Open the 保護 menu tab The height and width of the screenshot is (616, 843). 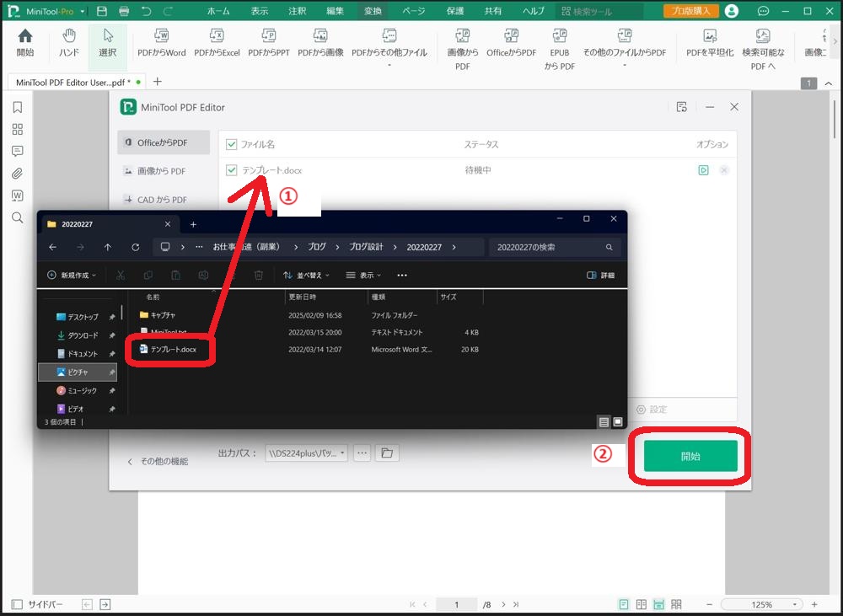tap(455, 11)
